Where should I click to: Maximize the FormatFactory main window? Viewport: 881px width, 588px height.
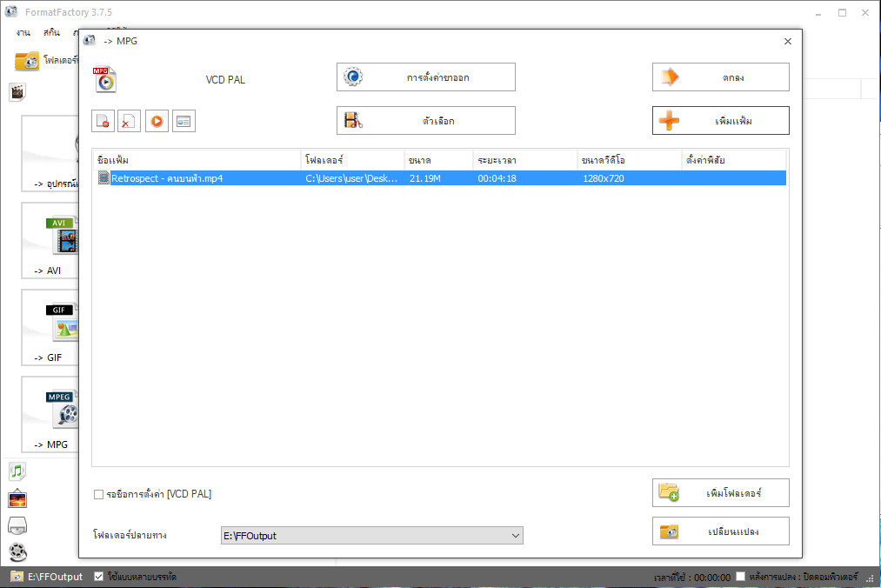tap(842, 12)
